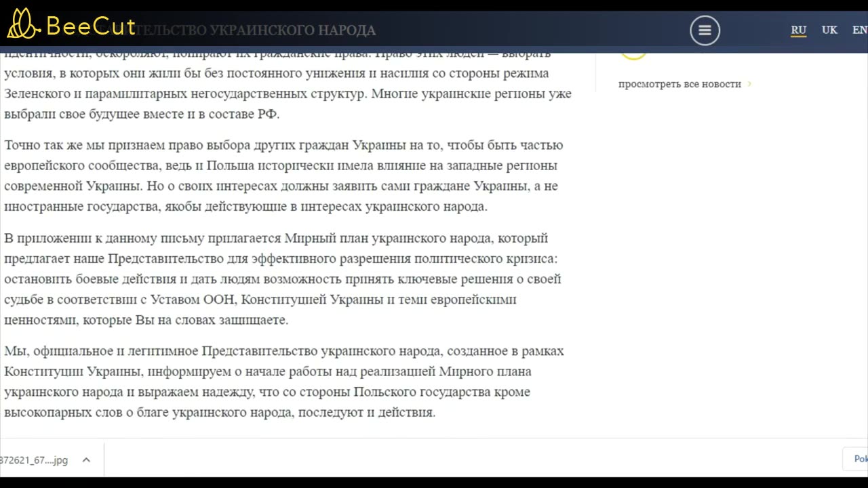Click the 'Pok' button in the downloads bar
This screenshot has height=488, width=868.
[856, 459]
